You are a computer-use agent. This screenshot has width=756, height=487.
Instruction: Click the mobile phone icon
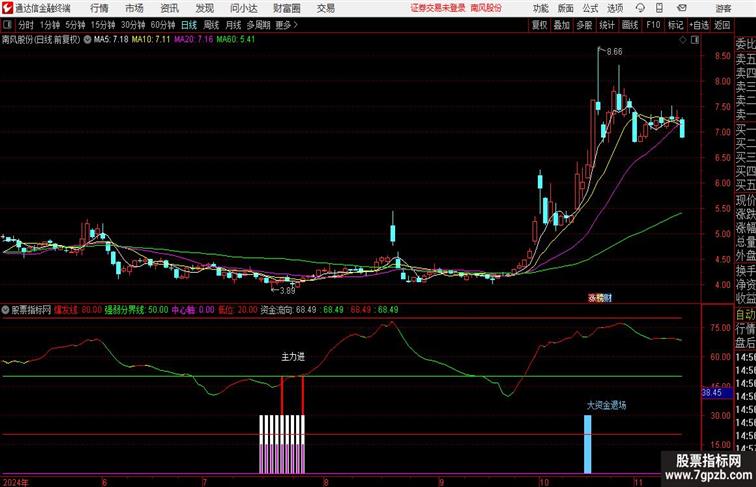(659, 8)
